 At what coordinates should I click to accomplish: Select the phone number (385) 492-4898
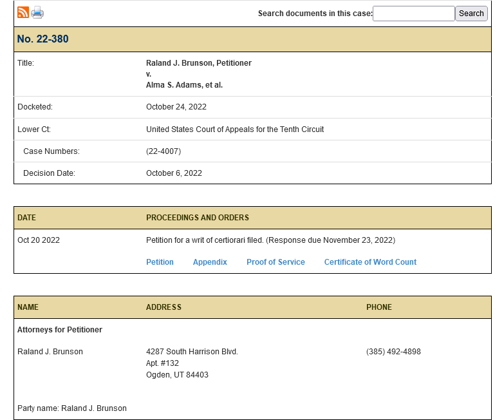coord(393,352)
